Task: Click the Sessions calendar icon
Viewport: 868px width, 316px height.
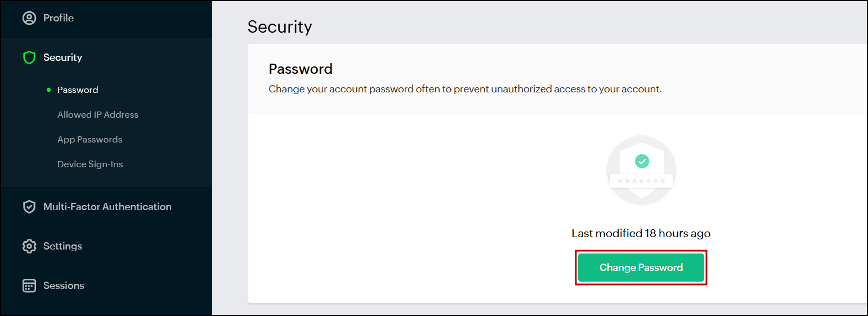Action: point(29,286)
